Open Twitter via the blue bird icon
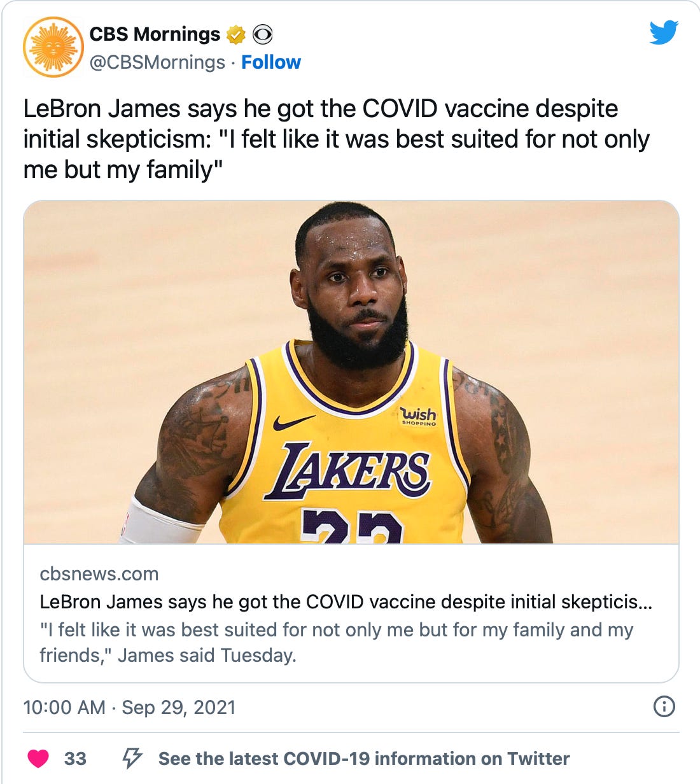The height and width of the screenshot is (784, 700). tap(664, 32)
